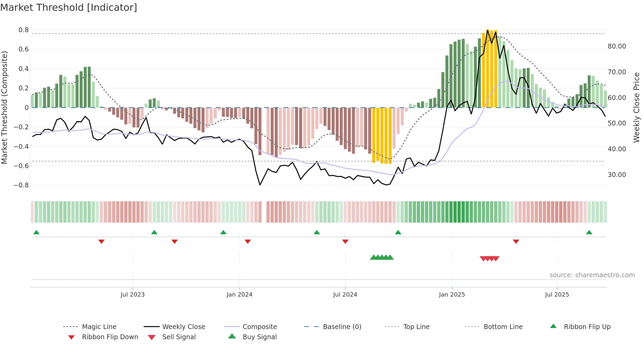Click the 0.4 left axis tick label
Viewport: 644px width, 362px height.
pos(24,69)
